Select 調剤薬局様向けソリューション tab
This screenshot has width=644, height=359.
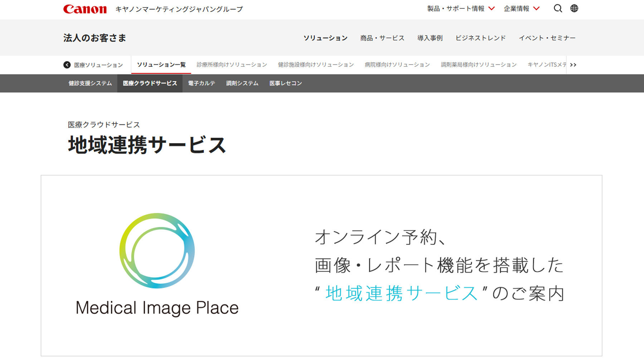coord(479,65)
